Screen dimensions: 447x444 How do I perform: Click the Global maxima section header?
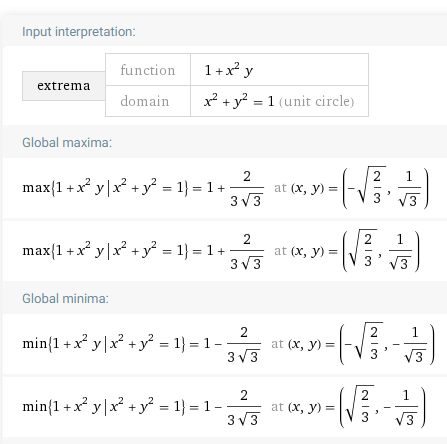pos(67,143)
